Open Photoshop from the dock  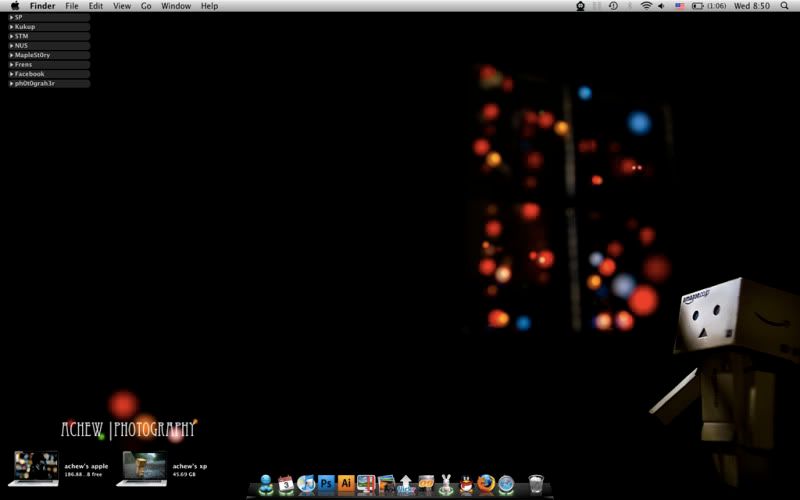[x=326, y=484]
